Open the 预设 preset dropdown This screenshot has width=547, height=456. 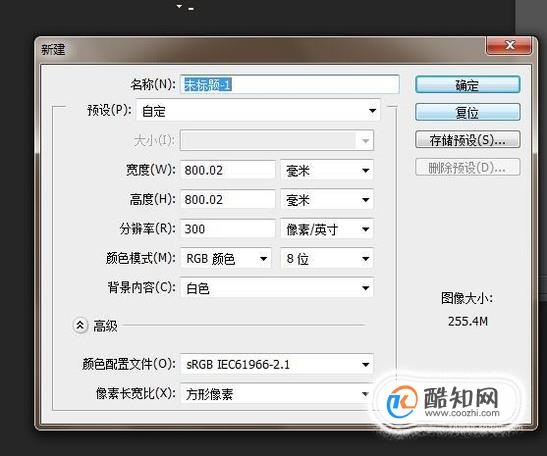(x=258, y=111)
